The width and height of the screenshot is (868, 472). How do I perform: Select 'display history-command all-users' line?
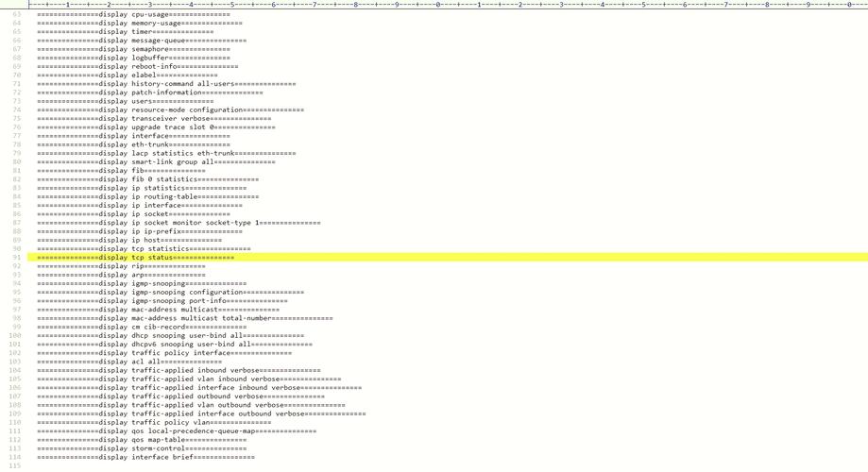pyautogui.click(x=166, y=84)
